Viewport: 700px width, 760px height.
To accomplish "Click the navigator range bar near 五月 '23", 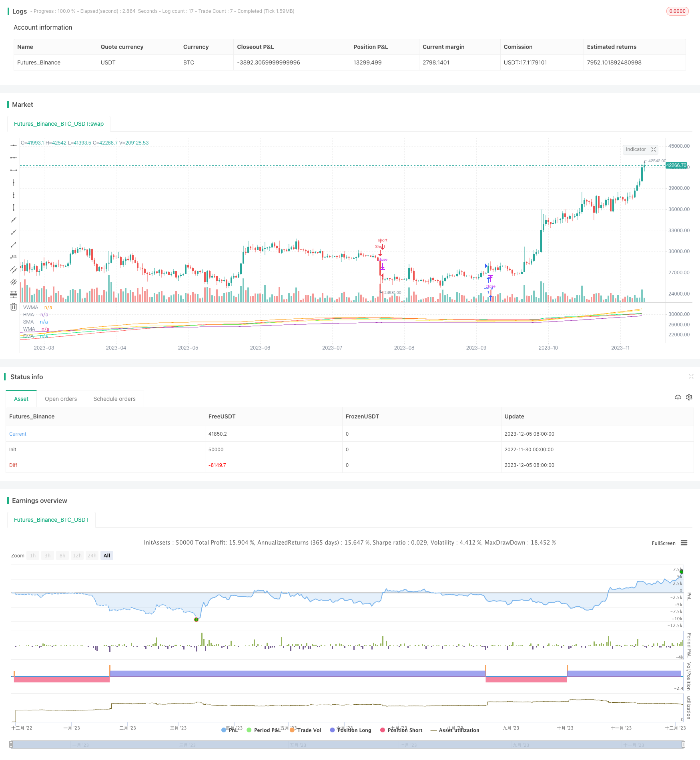I will click(x=298, y=745).
